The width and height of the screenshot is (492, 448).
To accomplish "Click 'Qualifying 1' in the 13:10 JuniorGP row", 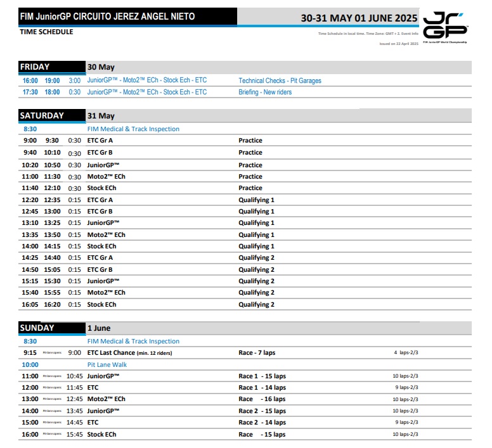I will [256, 223].
